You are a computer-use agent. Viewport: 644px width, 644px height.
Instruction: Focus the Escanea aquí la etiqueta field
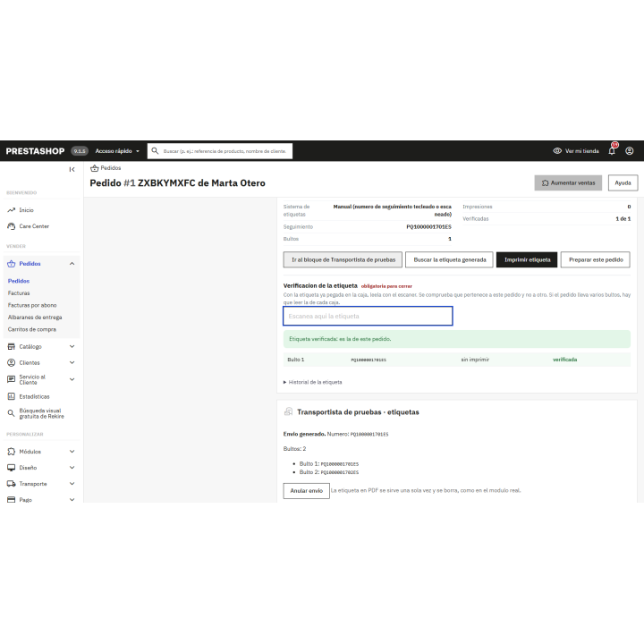click(x=368, y=316)
